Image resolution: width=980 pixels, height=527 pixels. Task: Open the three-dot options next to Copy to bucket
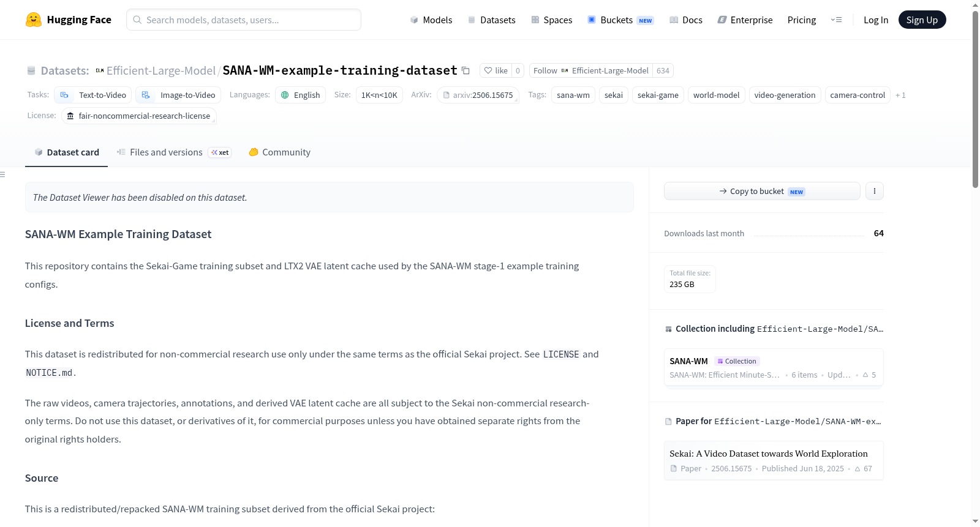coord(875,191)
